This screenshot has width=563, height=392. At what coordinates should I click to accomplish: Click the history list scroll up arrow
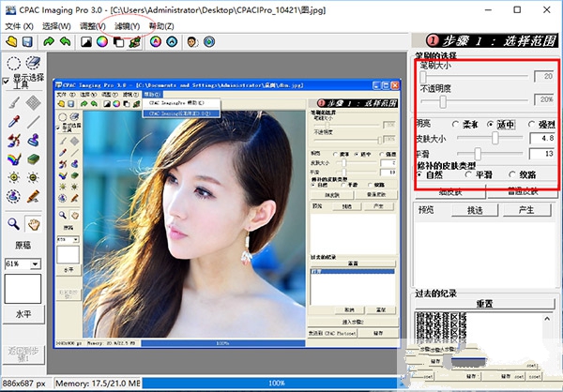coord(547,319)
